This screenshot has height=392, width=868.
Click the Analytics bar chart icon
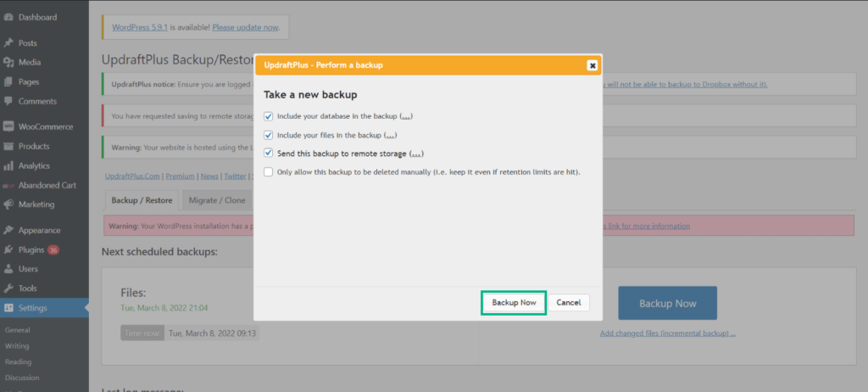pyautogui.click(x=8, y=165)
